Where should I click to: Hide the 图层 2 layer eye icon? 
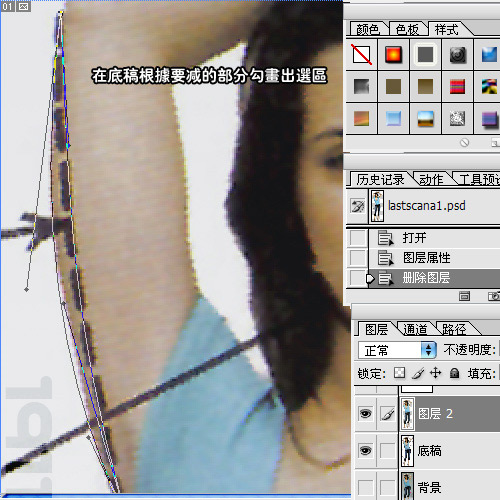(x=365, y=414)
